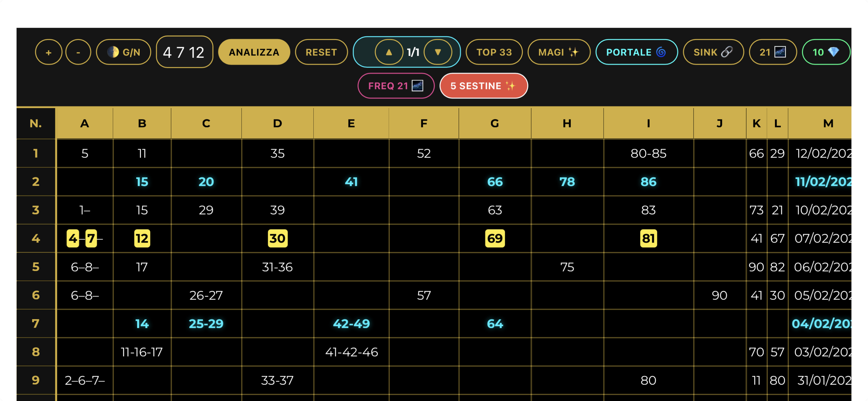Screen dimensions: 868x401
Task: Click the 10 diamond button
Action: (x=826, y=52)
